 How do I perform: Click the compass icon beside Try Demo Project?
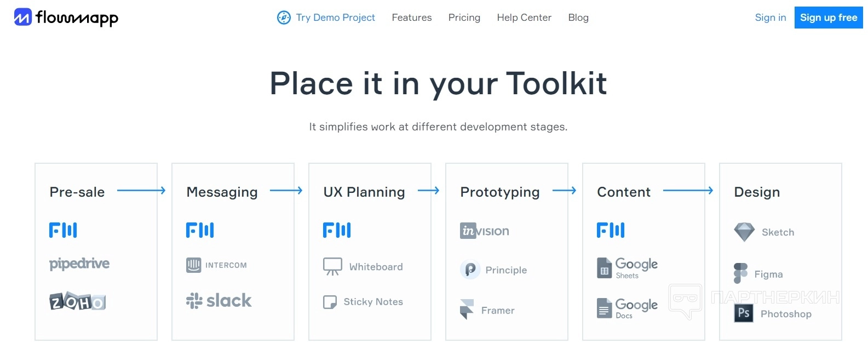coord(284,18)
